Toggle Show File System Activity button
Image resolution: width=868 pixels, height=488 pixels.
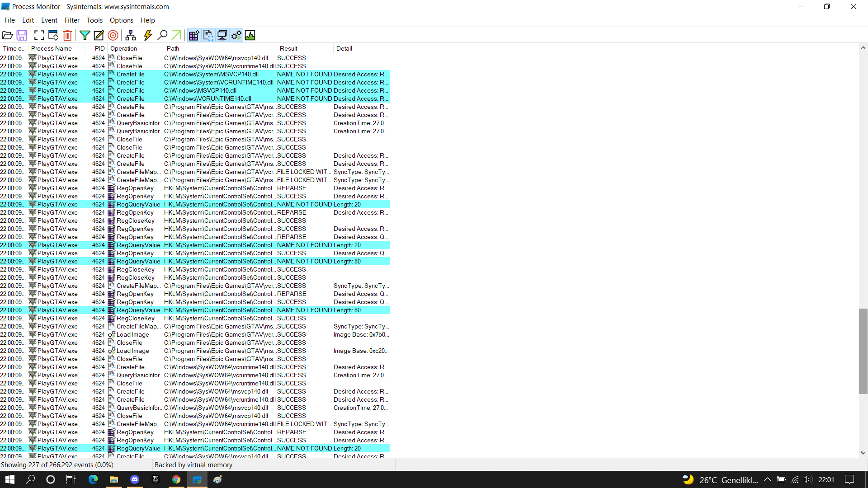[x=208, y=35]
